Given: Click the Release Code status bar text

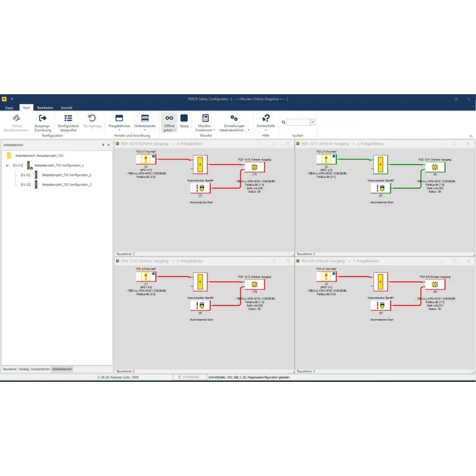Looking at the screenshot, I should pyautogui.click(x=118, y=377).
